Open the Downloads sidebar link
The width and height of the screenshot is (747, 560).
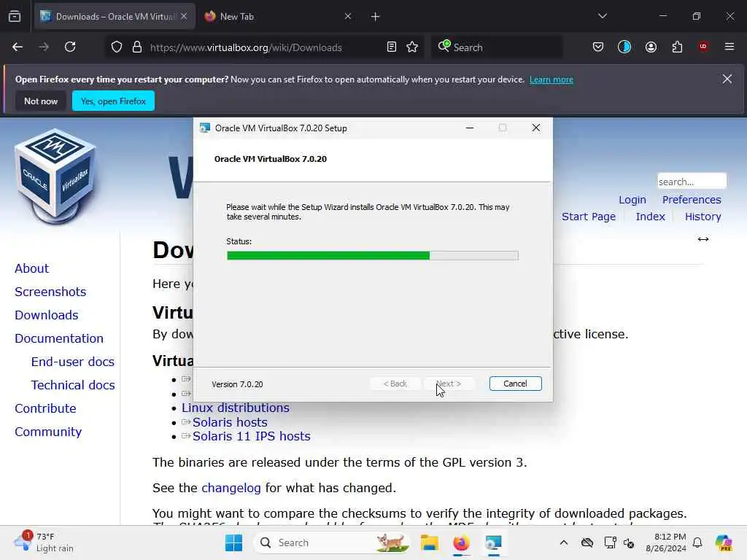(x=47, y=315)
